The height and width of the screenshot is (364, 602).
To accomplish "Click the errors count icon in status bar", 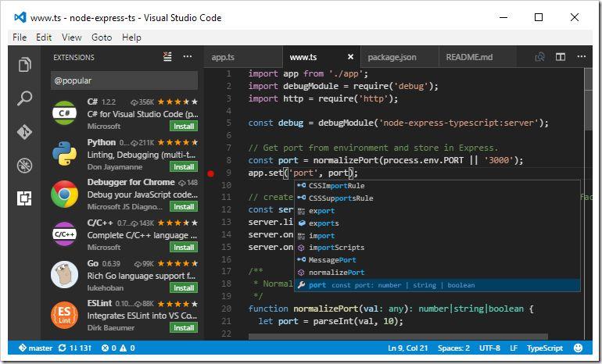I will click(105, 348).
